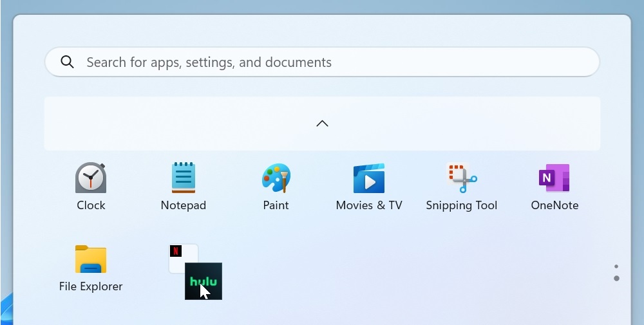This screenshot has height=325, width=644.
Task: Select the lower page indicator dot
Action: pos(616,278)
